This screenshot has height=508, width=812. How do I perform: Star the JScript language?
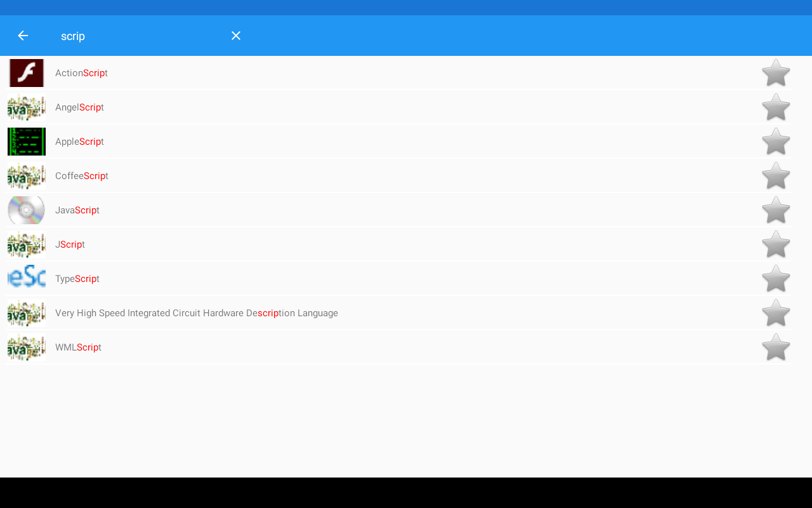coord(776,244)
